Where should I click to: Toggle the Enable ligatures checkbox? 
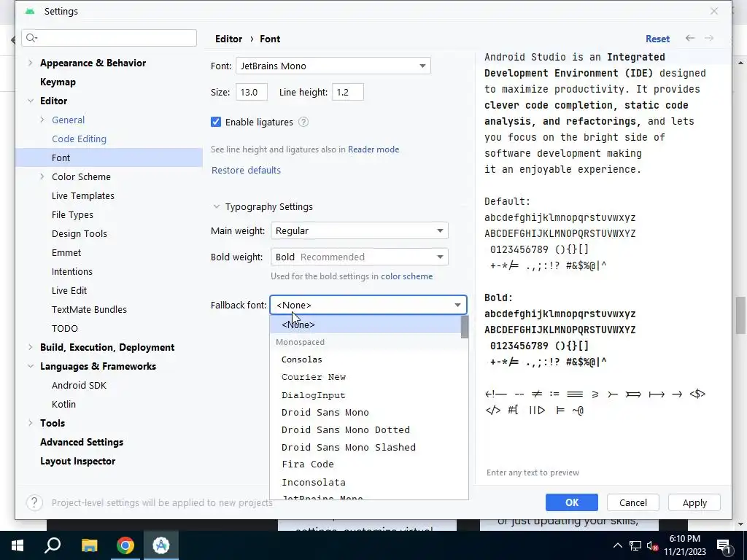click(216, 122)
